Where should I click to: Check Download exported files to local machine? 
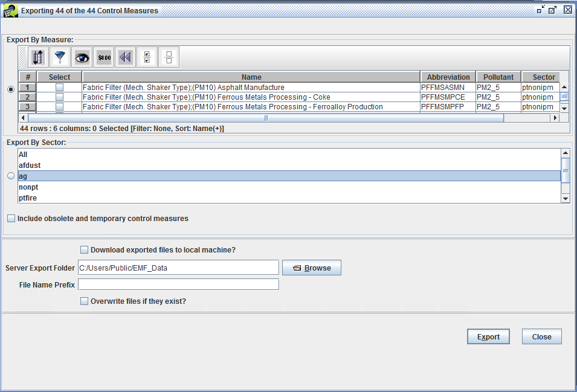click(x=83, y=249)
